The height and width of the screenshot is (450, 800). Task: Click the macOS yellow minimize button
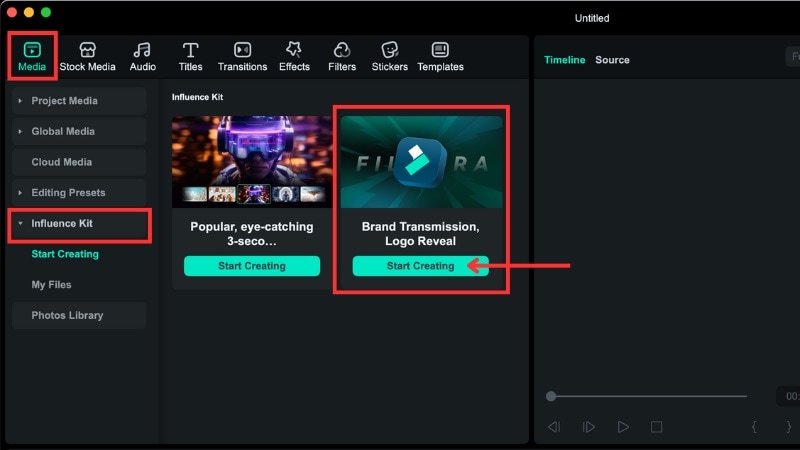[x=29, y=12]
